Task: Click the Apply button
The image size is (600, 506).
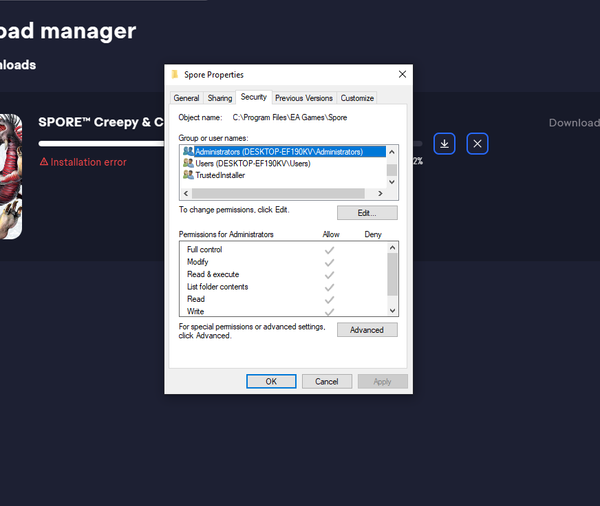Action: 382,381
